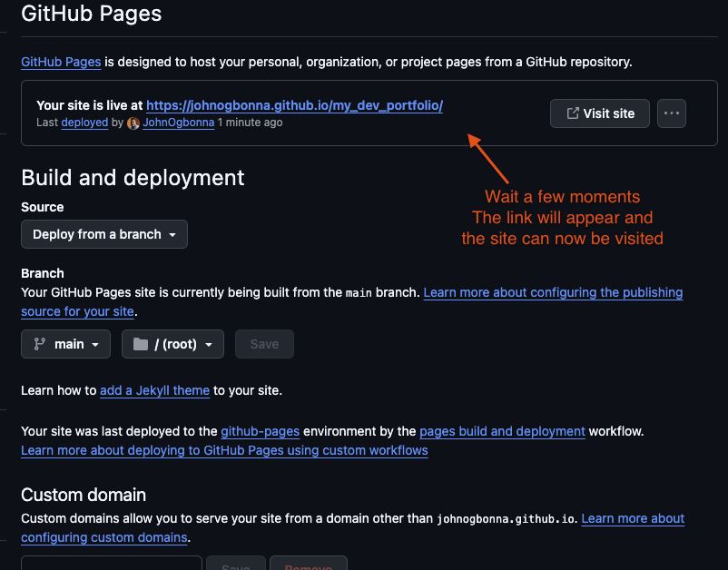728x570 pixels.
Task: Click the 'GitHub Pages' page heading
Action: pyautogui.click(x=92, y=14)
